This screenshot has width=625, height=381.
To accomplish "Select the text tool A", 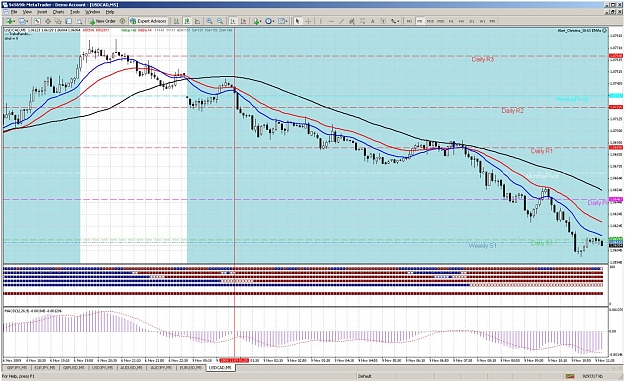I will pyautogui.click(x=373, y=21).
